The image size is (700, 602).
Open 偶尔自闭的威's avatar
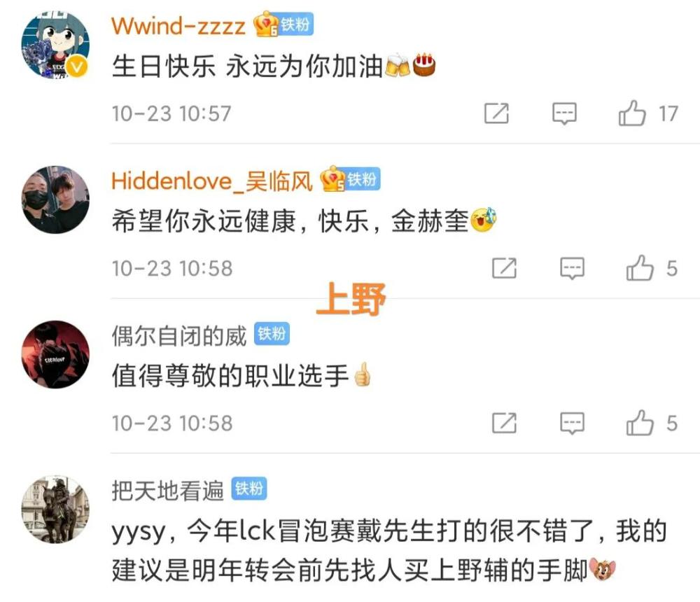coord(55,354)
